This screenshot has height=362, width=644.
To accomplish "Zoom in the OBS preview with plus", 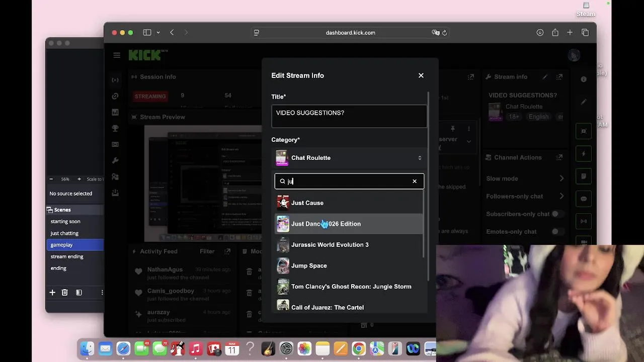I will point(79,179).
